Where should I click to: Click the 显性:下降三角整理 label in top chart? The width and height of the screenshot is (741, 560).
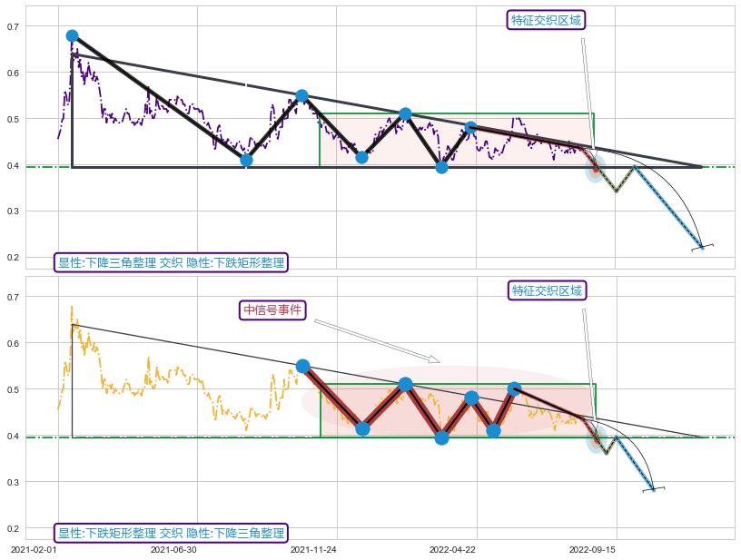click(171, 263)
